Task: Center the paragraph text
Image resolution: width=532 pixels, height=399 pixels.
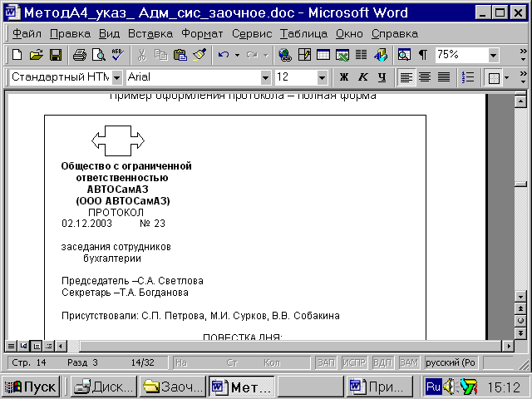Action: [425, 77]
